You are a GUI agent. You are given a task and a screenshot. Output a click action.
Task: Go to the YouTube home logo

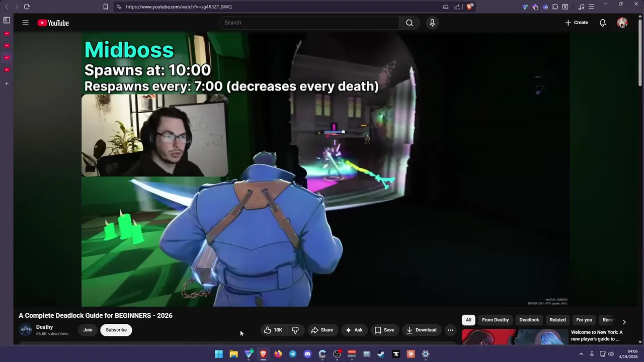point(53,23)
